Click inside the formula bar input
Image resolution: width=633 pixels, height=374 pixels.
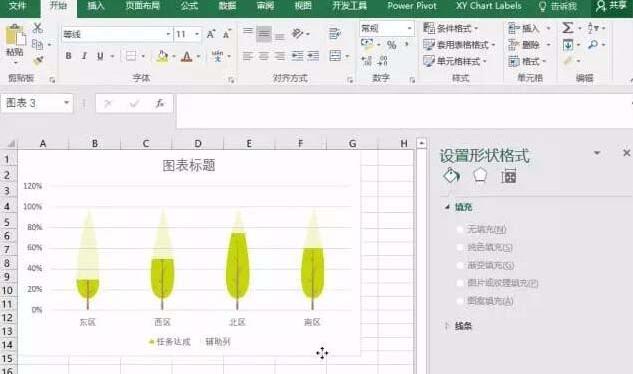pos(404,110)
